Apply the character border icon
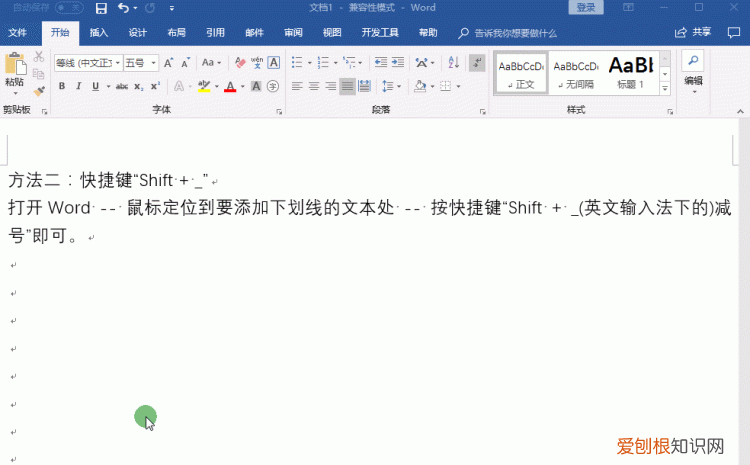The width and height of the screenshot is (750, 465). tap(274, 63)
